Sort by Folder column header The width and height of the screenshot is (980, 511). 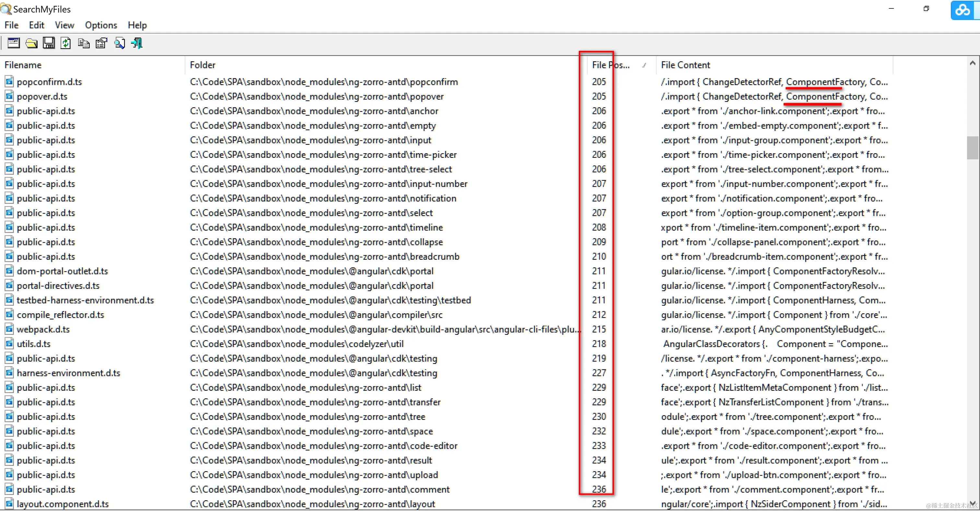[x=203, y=65]
